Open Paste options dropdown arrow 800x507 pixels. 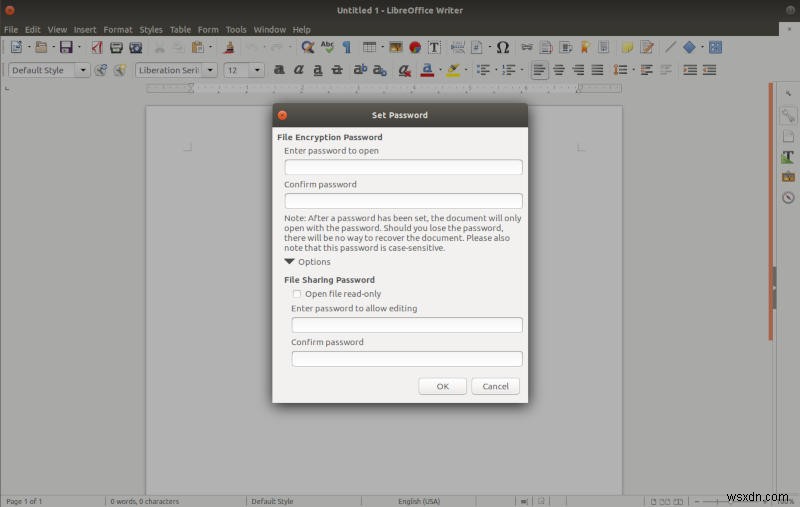(210, 47)
